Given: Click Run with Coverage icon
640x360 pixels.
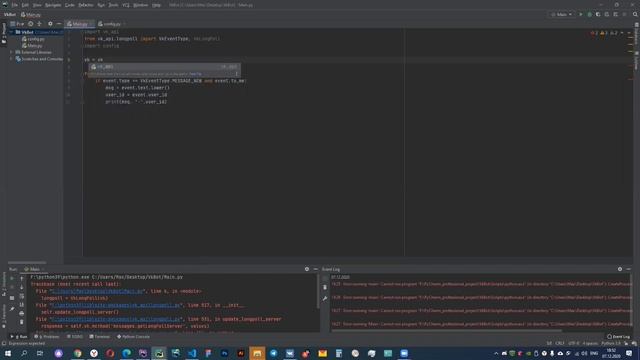Looking at the screenshot, I should 598,14.
